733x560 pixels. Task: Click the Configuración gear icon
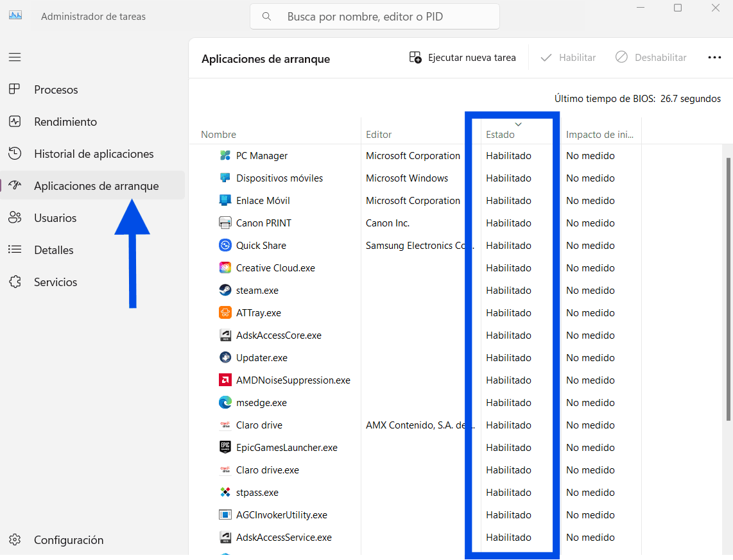pyautogui.click(x=15, y=540)
